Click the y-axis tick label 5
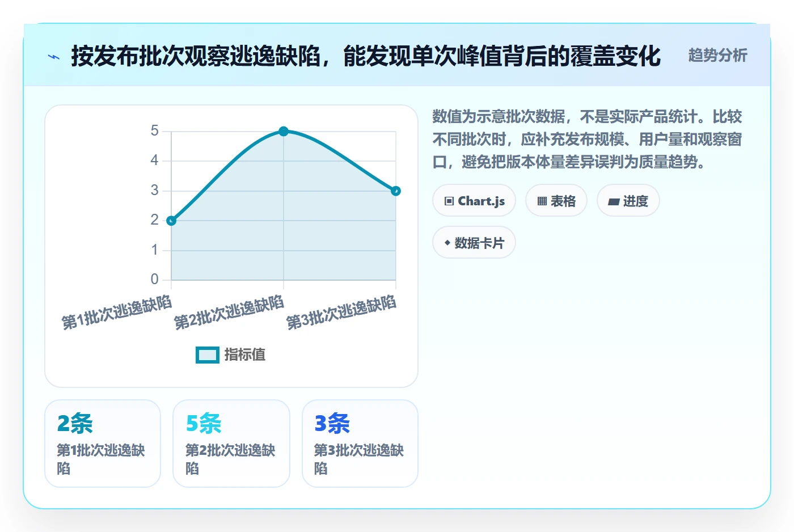The image size is (794, 532). tap(154, 131)
